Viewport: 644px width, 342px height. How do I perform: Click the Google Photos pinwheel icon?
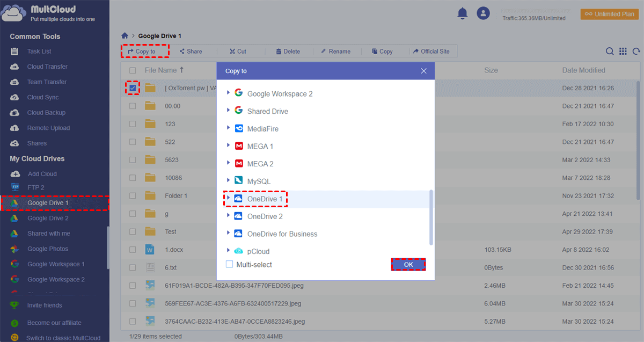coord(15,249)
